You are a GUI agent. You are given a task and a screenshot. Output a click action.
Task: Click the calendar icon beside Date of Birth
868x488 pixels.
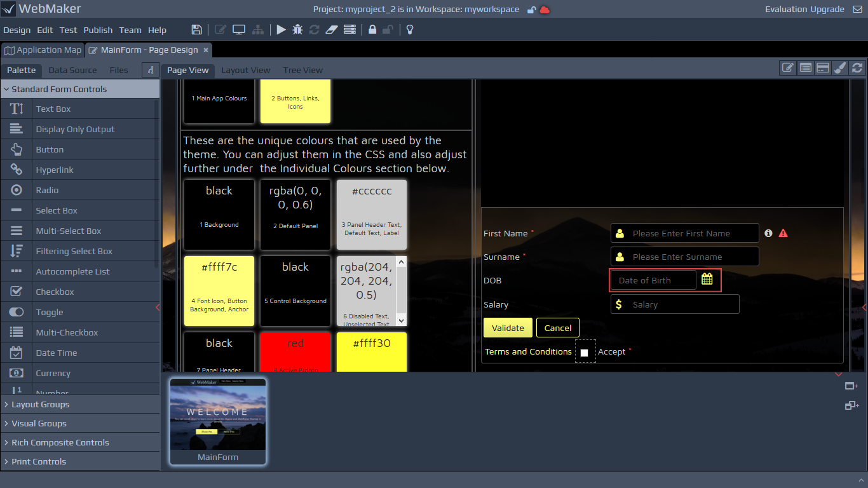click(707, 279)
